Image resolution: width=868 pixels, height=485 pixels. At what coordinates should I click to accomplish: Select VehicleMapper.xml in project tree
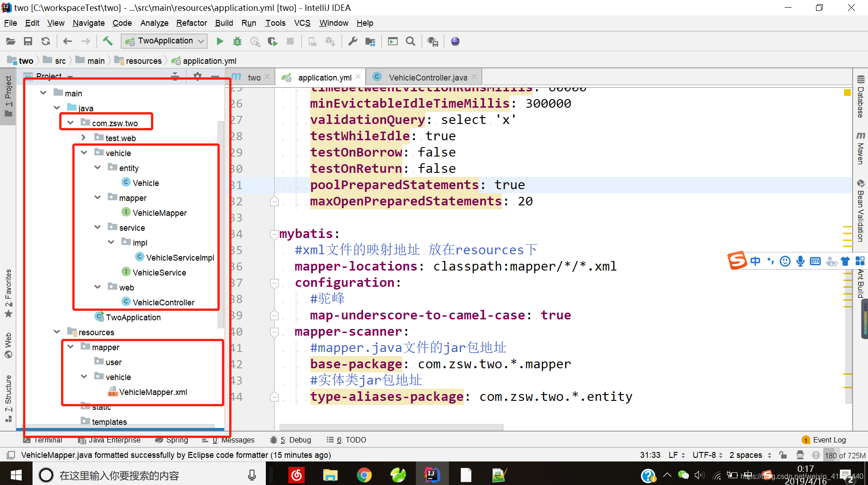pyautogui.click(x=153, y=392)
